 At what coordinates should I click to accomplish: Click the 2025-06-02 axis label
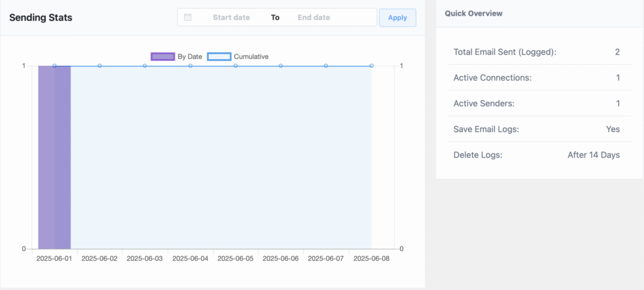(99, 259)
